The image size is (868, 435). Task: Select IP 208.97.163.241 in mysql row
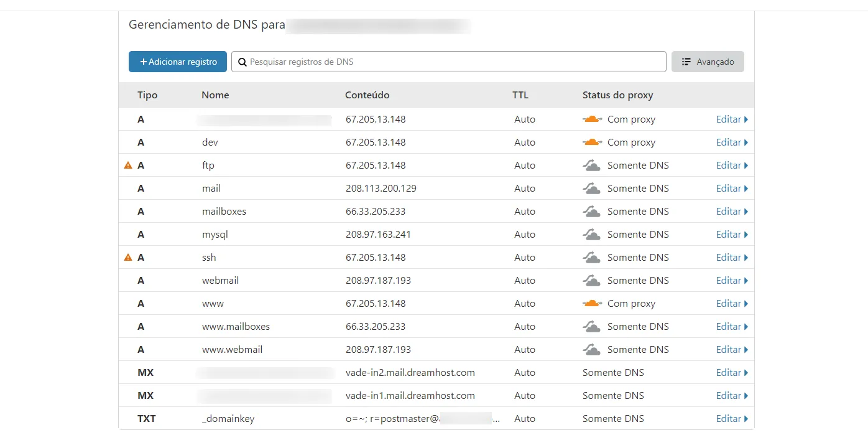pyautogui.click(x=378, y=234)
